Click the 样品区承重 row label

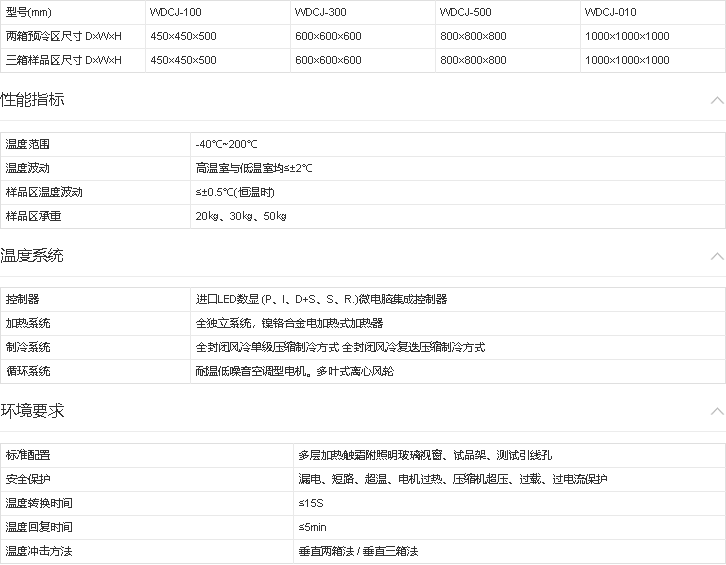[33, 216]
